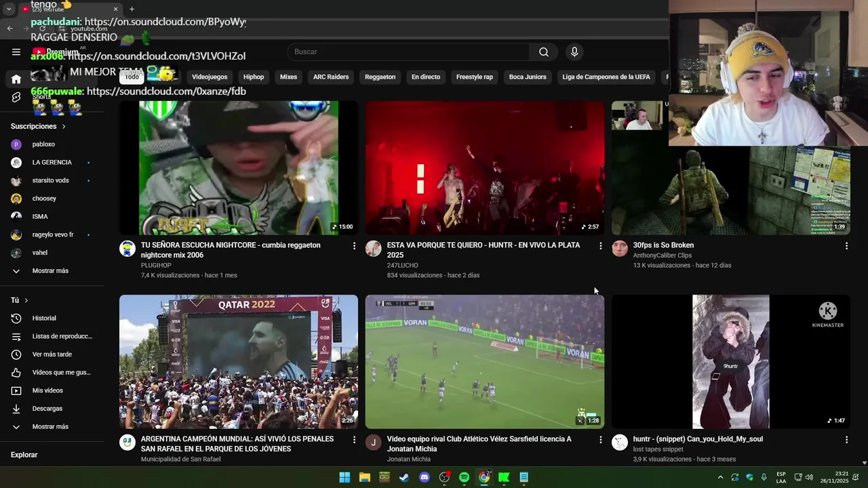868x488 pixels.
Task: Select the ARC Raiders filter chip
Action: coord(331,77)
